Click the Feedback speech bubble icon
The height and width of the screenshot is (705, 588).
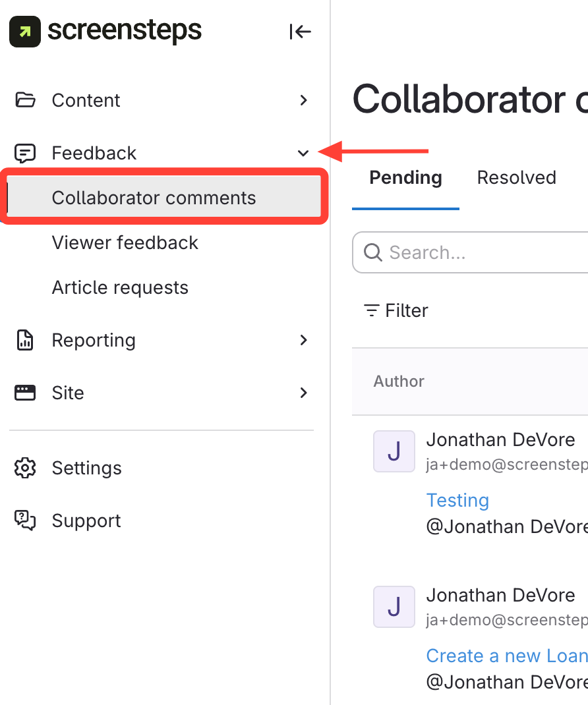(25, 153)
